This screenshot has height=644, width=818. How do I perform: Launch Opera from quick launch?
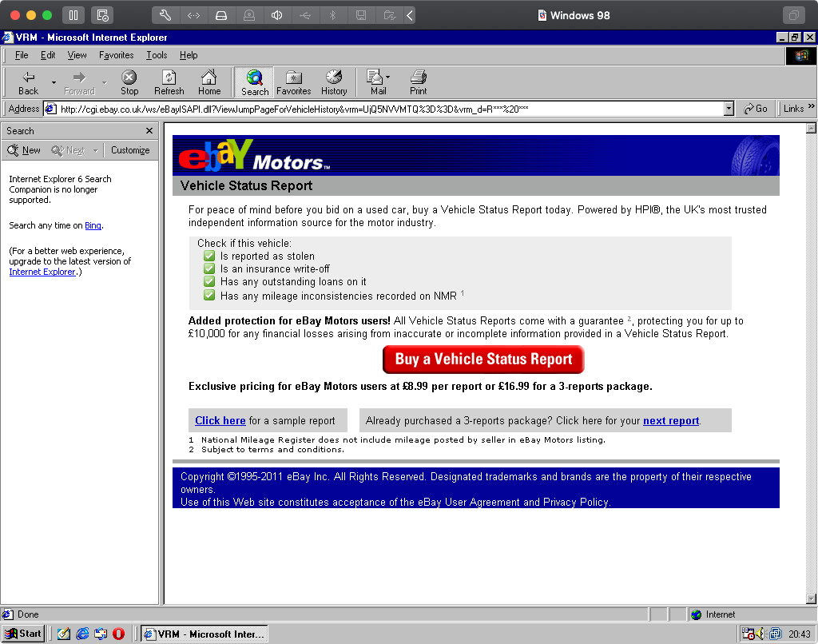(119, 634)
